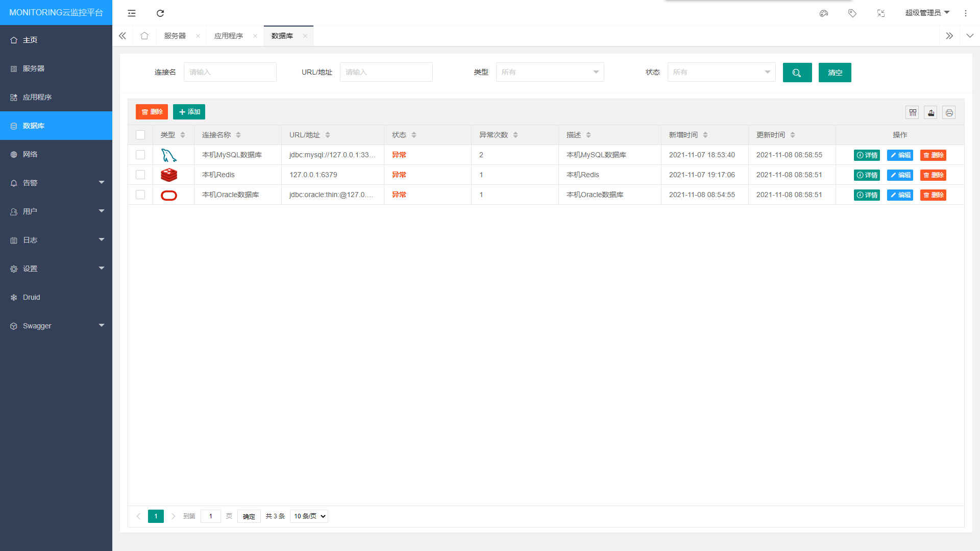Click the tag note icon
This screenshot has width=980, height=551.
(x=852, y=13)
